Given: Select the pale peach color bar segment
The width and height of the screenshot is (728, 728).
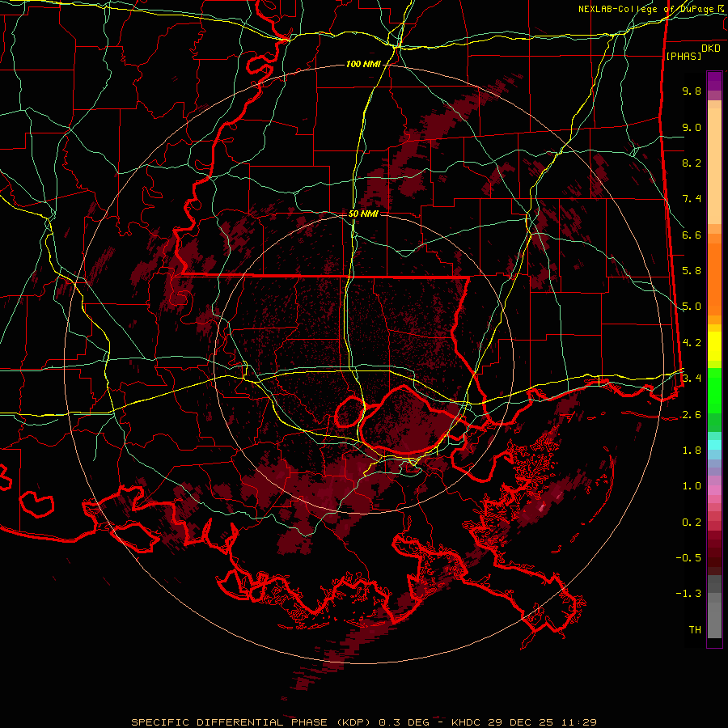Looking at the screenshot, I should [714, 166].
